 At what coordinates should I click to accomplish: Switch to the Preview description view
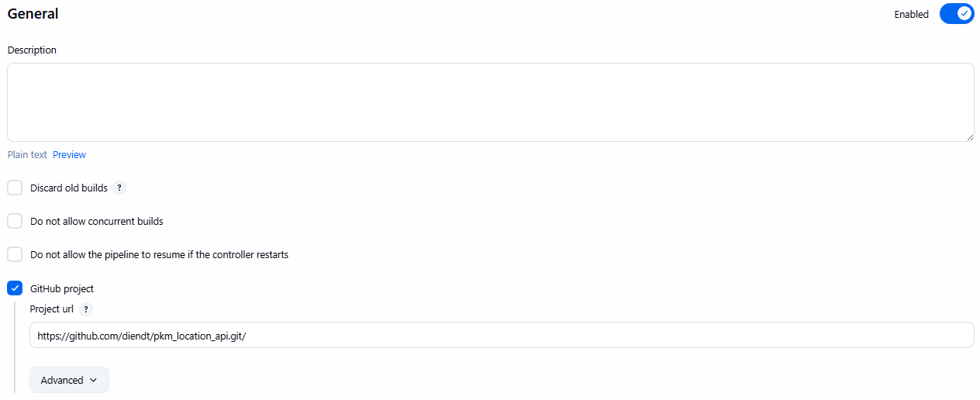click(x=69, y=155)
